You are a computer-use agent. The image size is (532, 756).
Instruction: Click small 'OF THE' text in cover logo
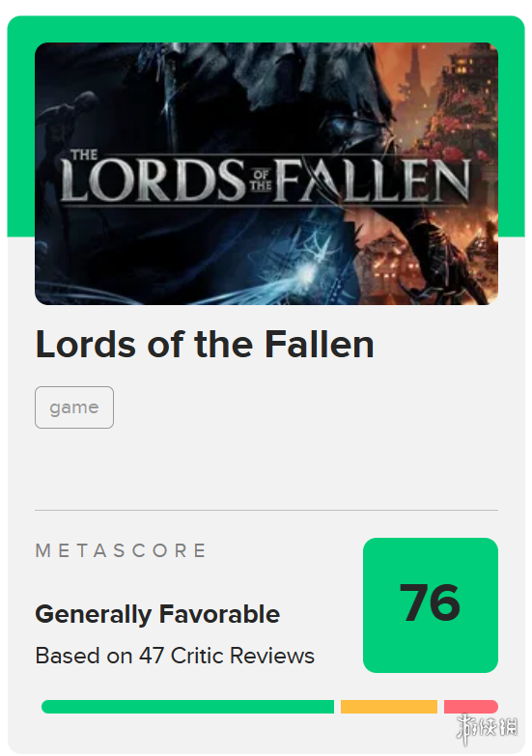[261, 181]
